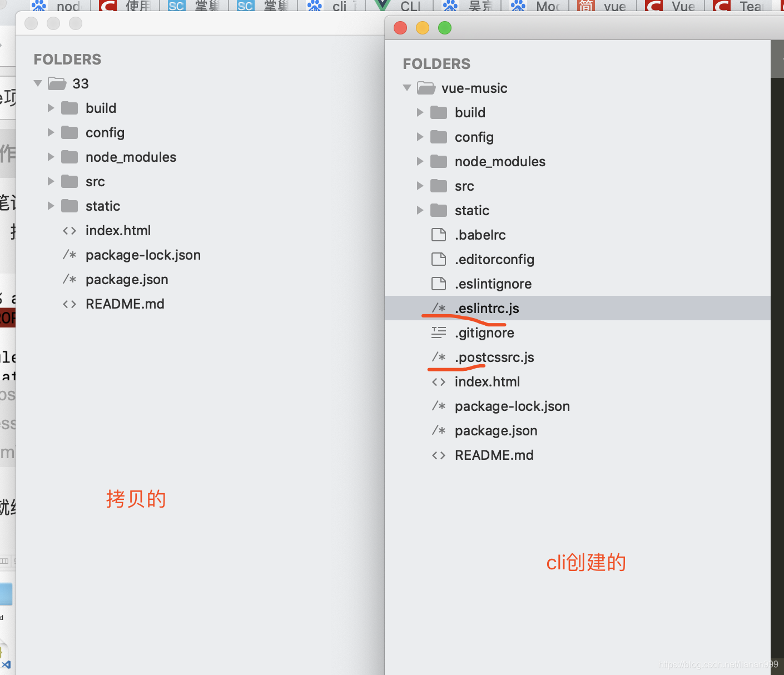This screenshot has width=784, height=675.
Task: Click file icon beside .eslintignore
Action: click(439, 284)
